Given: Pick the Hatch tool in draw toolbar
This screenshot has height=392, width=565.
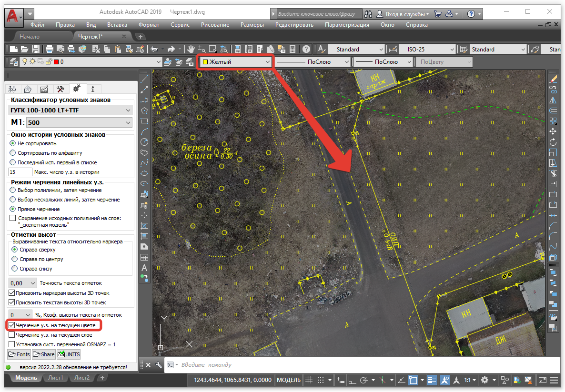Looking at the screenshot, I should tap(144, 225).
